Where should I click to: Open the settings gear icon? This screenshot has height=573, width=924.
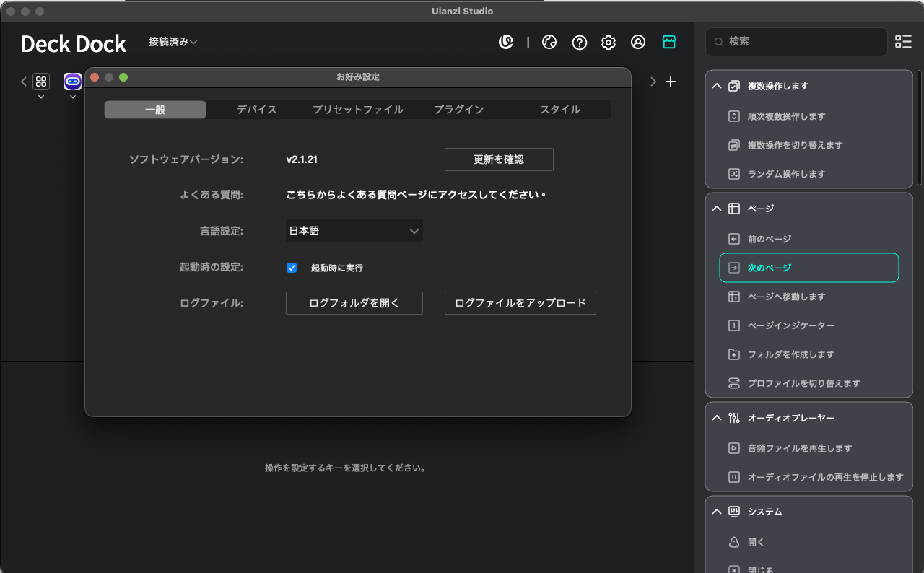point(608,42)
